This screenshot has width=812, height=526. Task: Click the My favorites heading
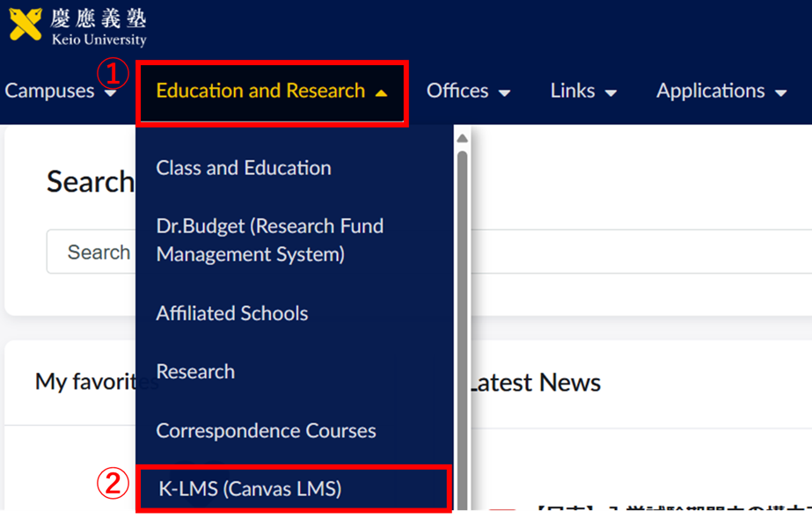click(84, 382)
